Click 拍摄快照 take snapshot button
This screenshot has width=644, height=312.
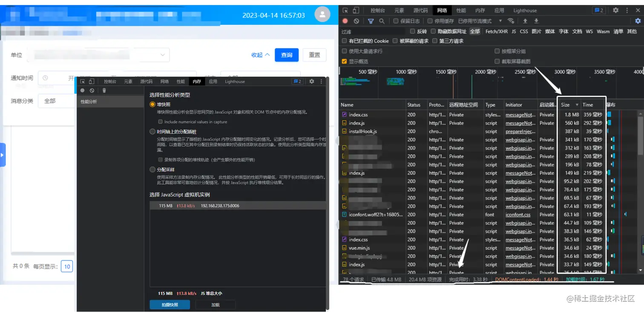170,305
